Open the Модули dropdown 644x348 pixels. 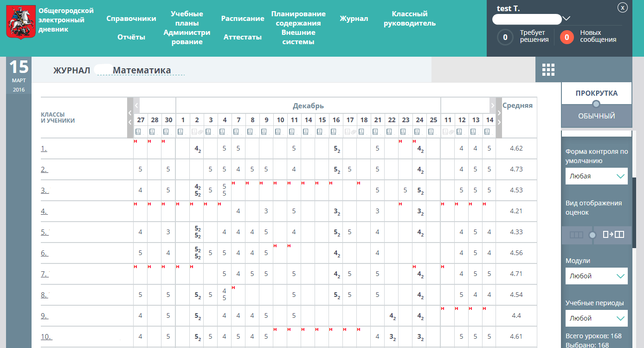pos(597,276)
